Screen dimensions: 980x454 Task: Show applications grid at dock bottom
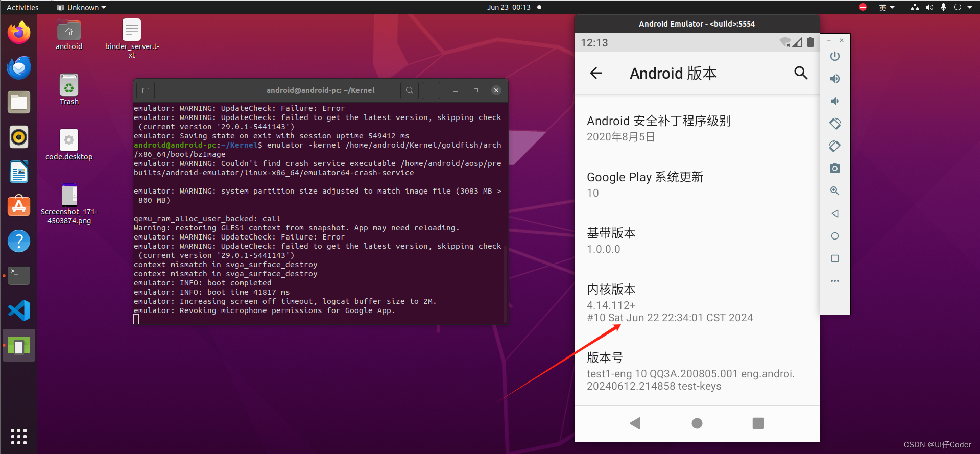(x=19, y=437)
